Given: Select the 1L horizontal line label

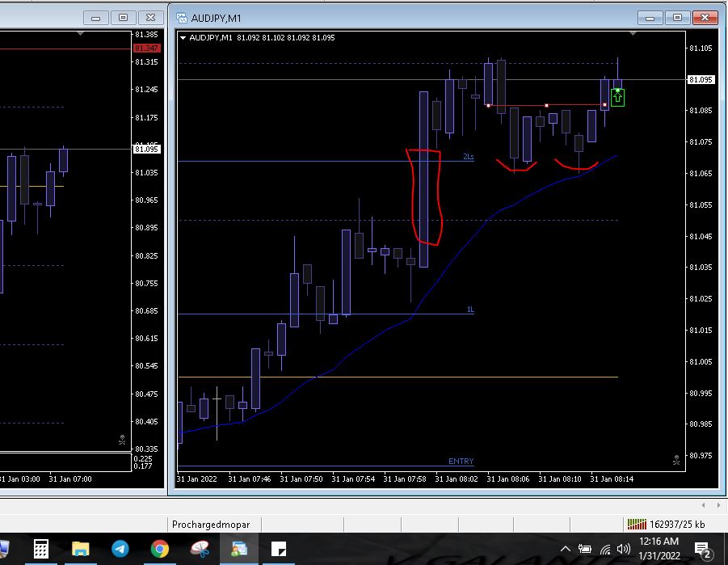Looking at the screenshot, I should tap(470, 310).
